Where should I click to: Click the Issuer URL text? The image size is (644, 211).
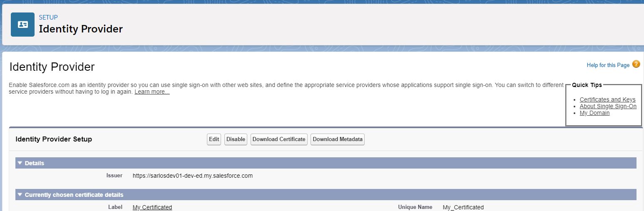tap(192, 176)
